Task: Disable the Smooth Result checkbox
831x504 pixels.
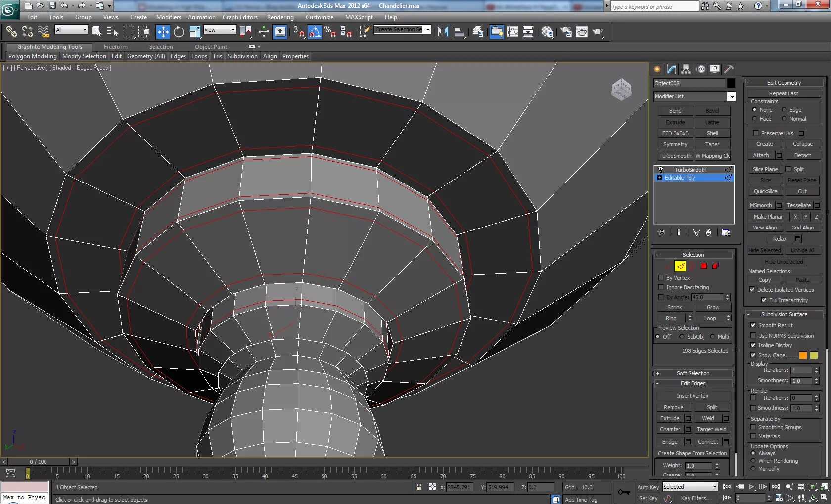Action: 753,325
